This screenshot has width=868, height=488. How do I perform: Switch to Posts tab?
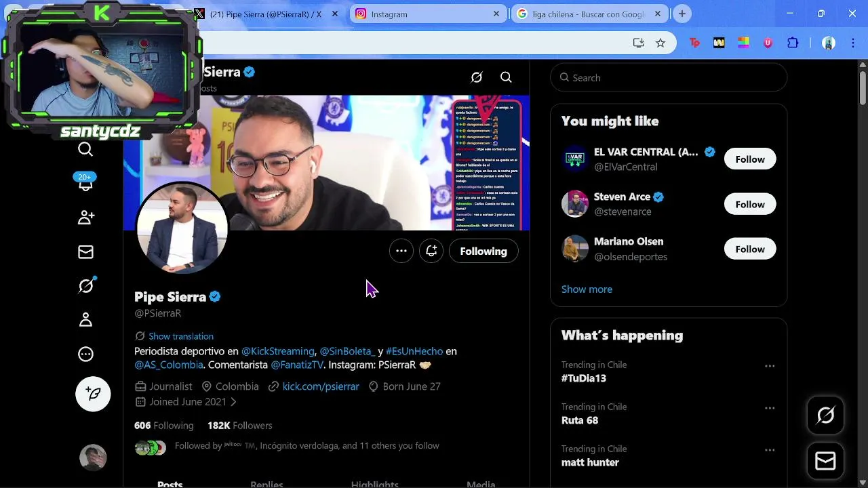(170, 483)
